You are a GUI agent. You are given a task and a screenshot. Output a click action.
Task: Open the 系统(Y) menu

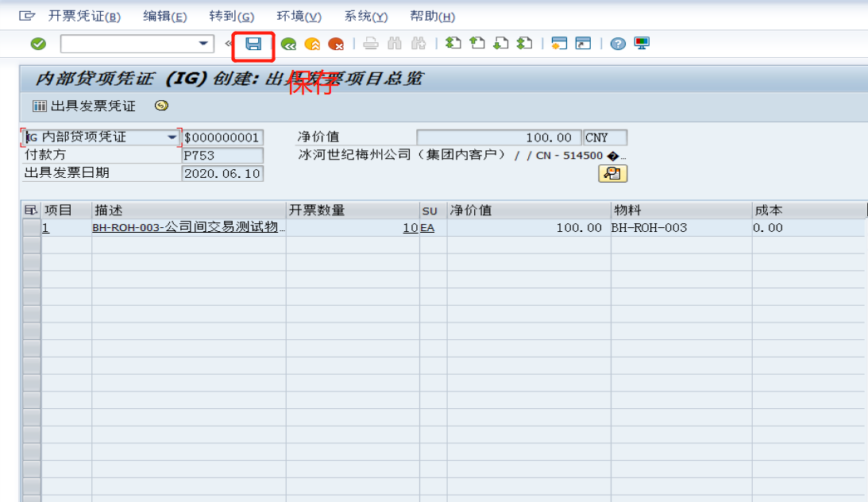coord(366,16)
